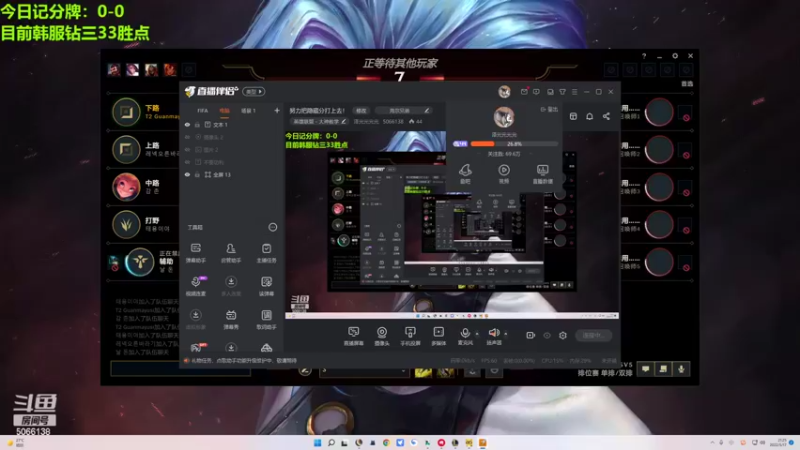Open the notification bell icon
Screen dimensions: 800x450
click(589, 116)
